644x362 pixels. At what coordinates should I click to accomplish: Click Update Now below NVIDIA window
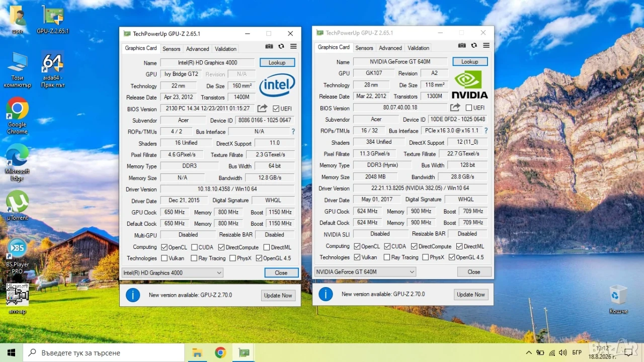[x=471, y=295]
